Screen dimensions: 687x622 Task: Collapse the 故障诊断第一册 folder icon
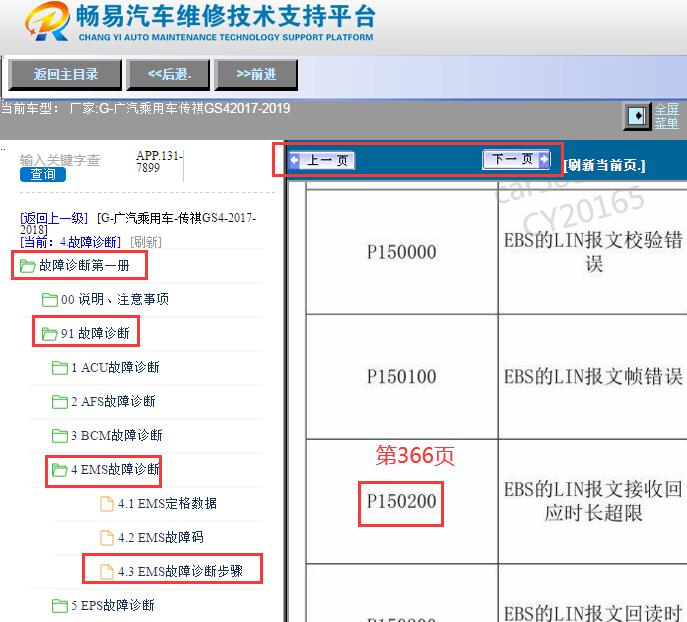tap(27, 265)
